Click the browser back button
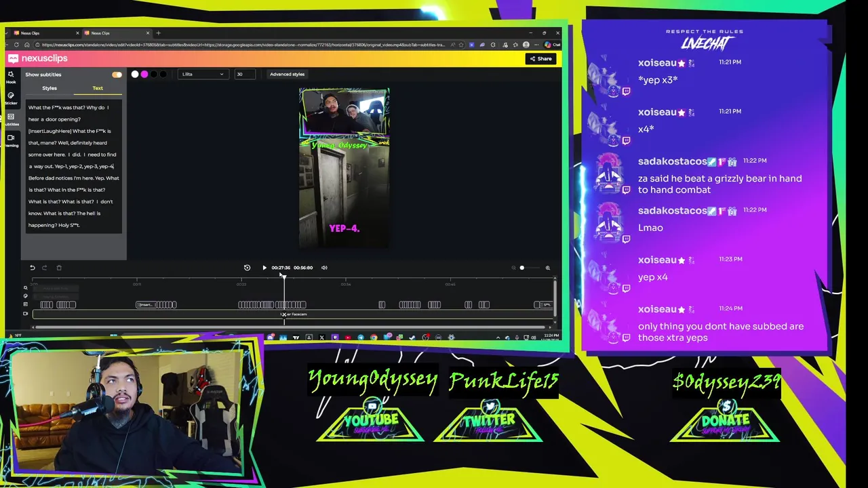The image size is (868, 488). tap(7, 45)
